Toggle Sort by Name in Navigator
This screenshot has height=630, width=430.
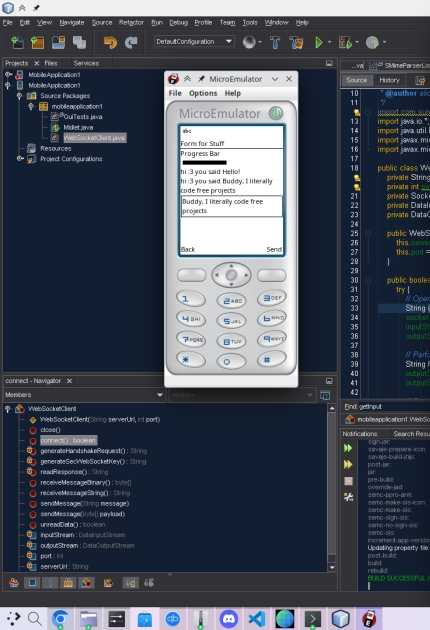130,583
